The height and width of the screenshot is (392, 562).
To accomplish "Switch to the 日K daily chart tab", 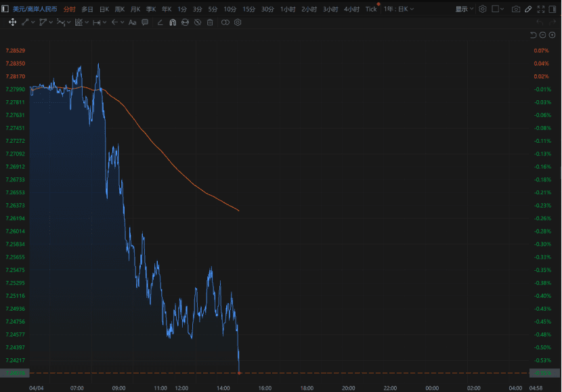I will (104, 9).
